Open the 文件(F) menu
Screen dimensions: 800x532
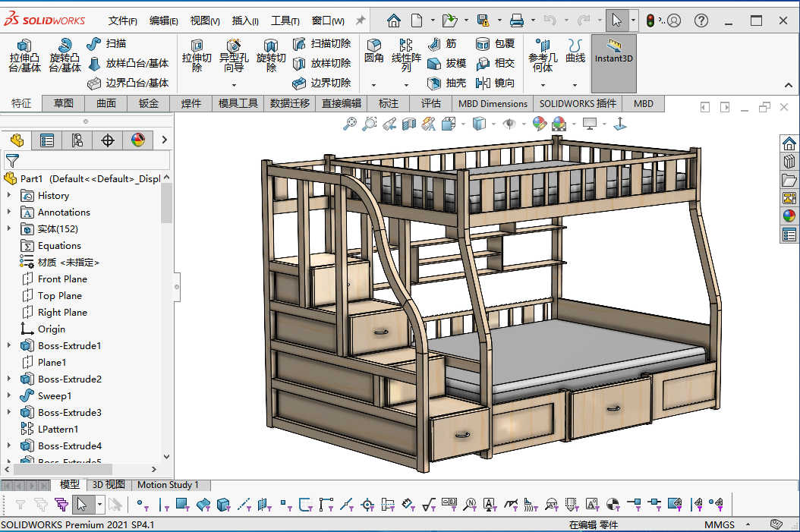point(122,20)
